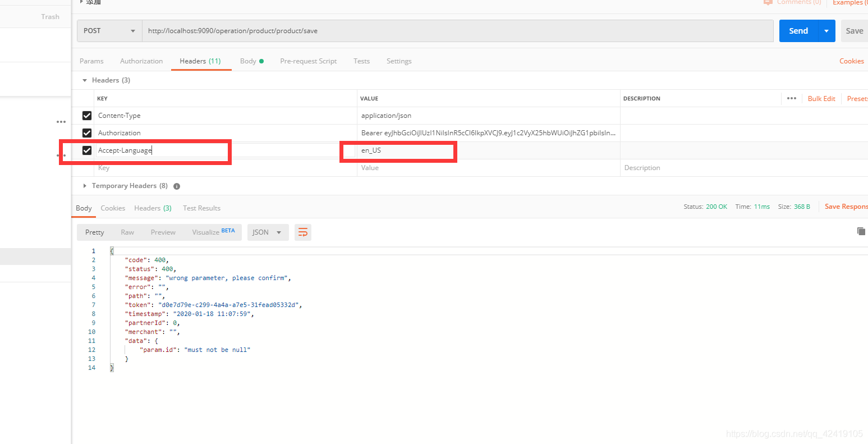Uncheck the Authorization header checkbox
This screenshot has height=444, width=868.
tap(87, 133)
